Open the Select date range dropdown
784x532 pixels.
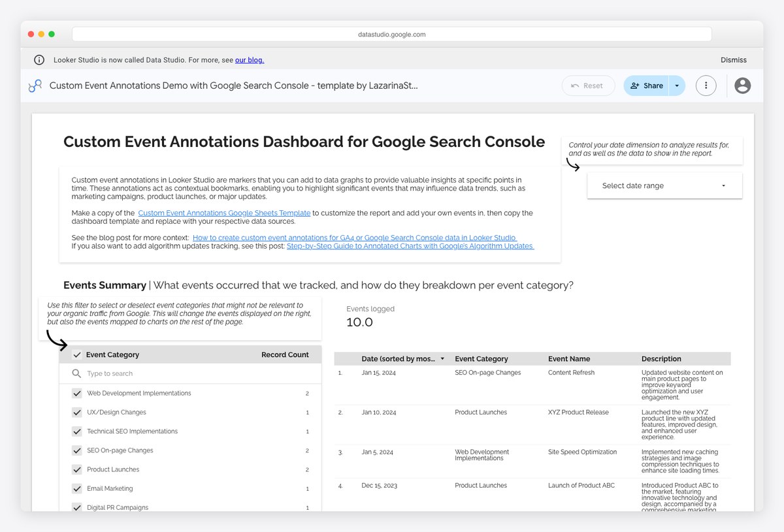[x=664, y=185]
